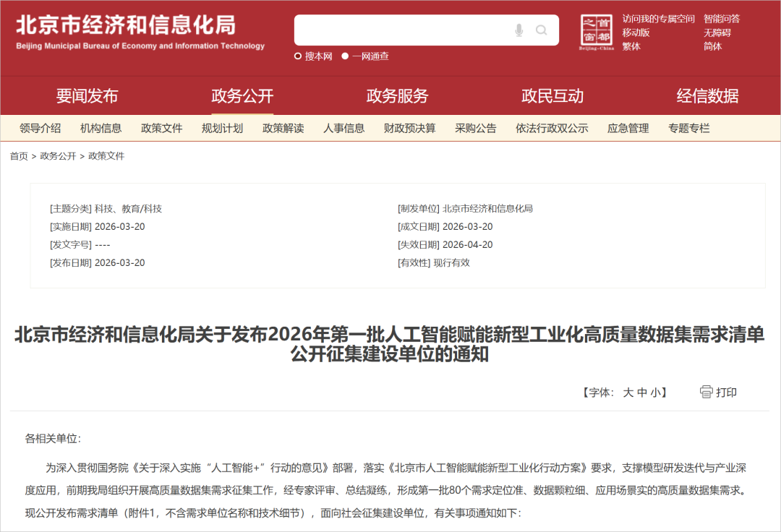
Task: Open the 智能问答 link
Action: pyautogui.click(x=721, y=19)
